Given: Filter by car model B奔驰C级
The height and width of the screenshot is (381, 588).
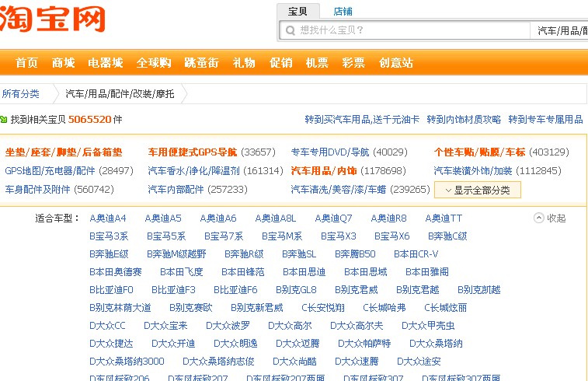Looking at the screenshot, I should [447, 236].
